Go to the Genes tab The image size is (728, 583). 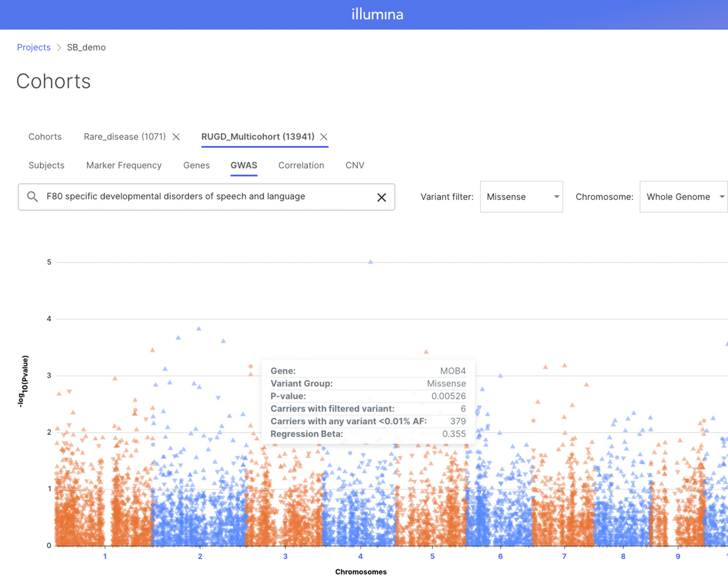point(196,165)
